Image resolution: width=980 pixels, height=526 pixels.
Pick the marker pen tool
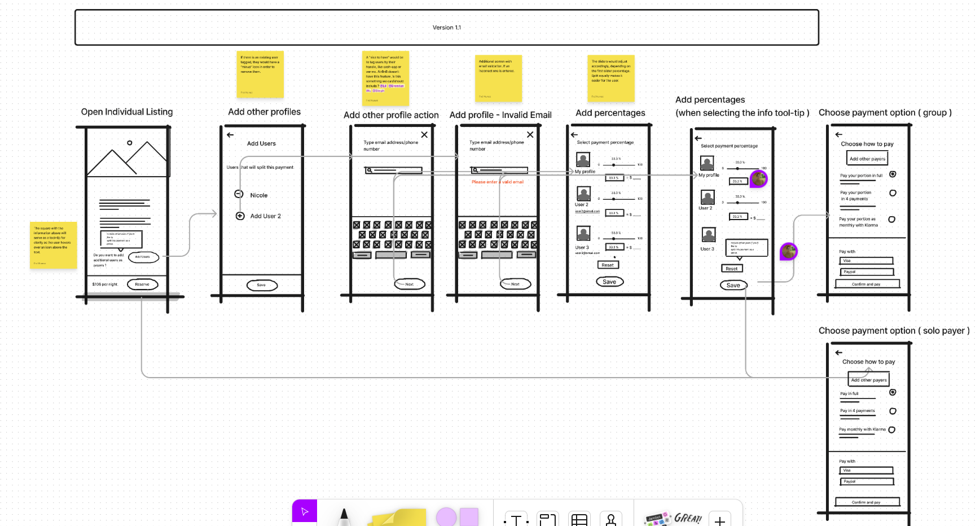click(344, 516)
